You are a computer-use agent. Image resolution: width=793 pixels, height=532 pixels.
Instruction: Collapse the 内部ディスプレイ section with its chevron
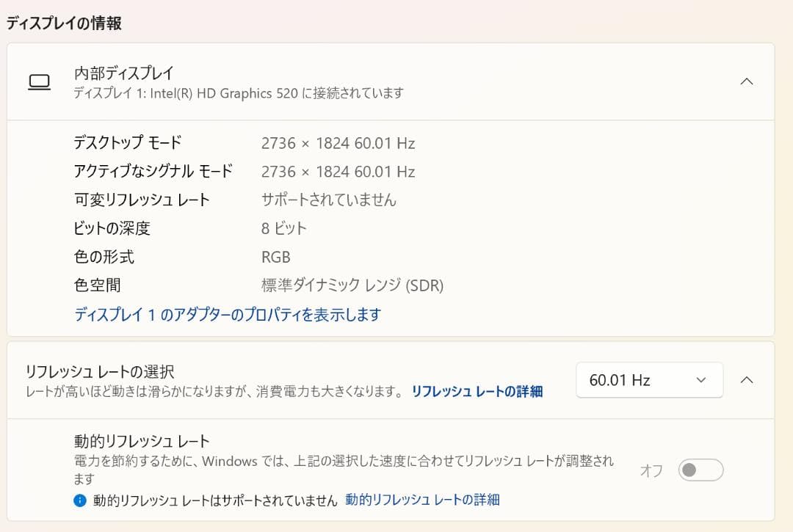(747, 82)
